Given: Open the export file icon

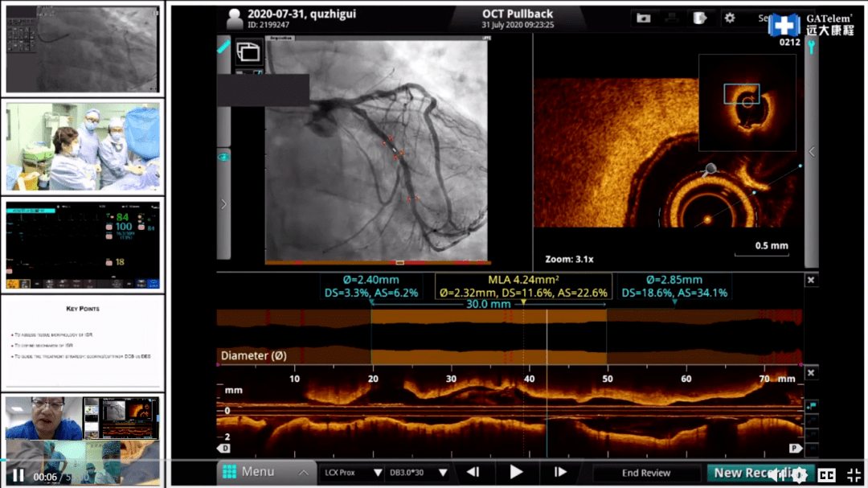Looking at the screenshot, I should (x=700, y=18).
